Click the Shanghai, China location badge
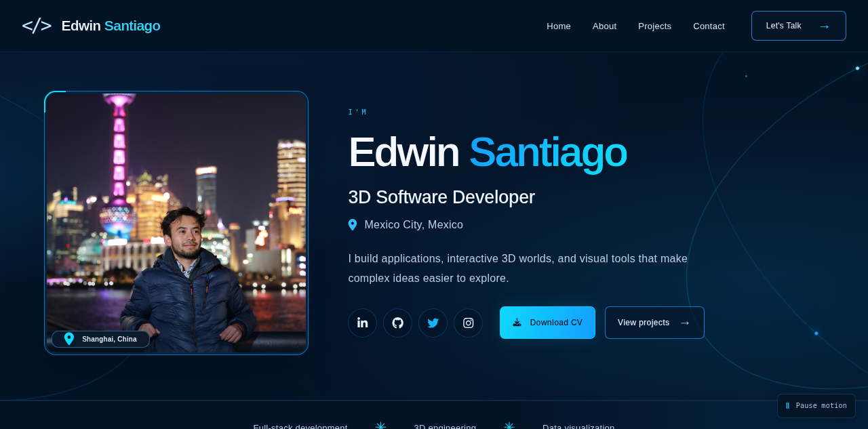The image size is (868, 429). click(100, 339)
